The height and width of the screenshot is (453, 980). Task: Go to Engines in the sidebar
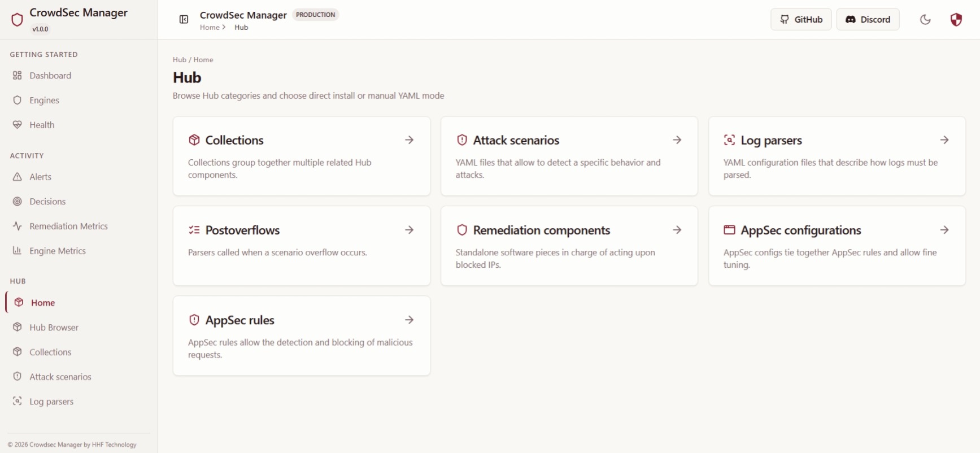click(x=79, y=101)
